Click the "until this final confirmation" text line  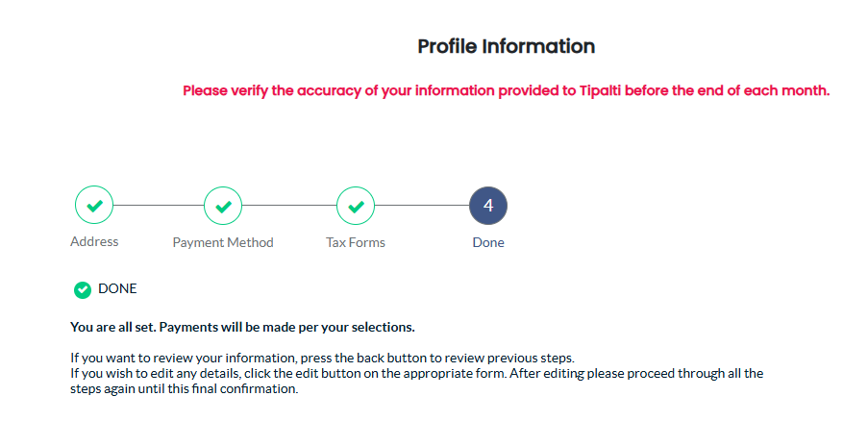point(185,389)
